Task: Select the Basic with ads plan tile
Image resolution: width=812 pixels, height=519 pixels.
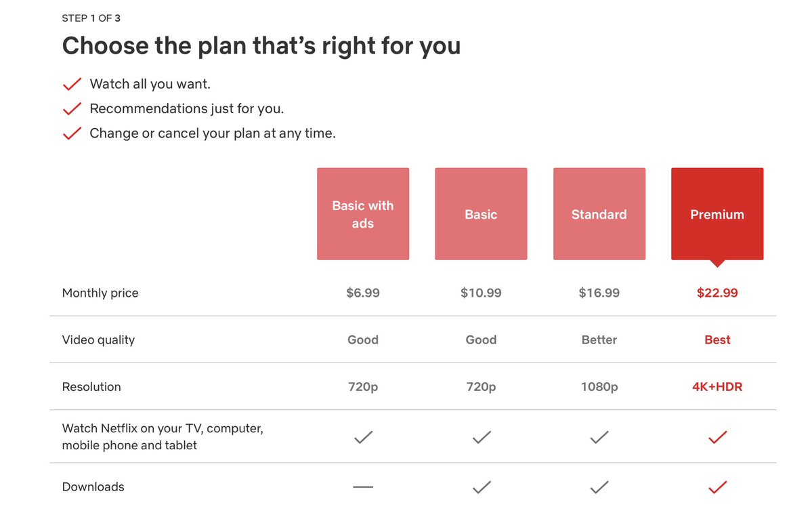Action: tap(363, 214)
